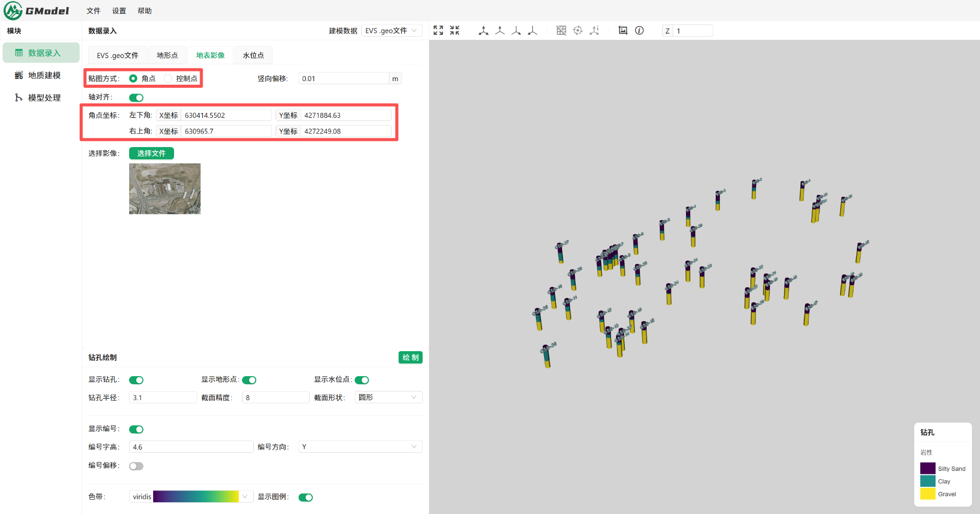The image size is (980, 514).
Task: Switch to isometric three-axis view
Action: 483,31
